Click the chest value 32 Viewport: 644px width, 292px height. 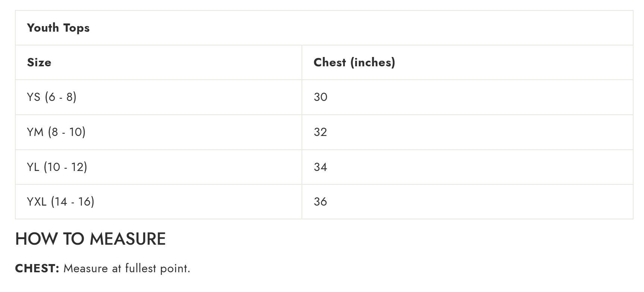point(321,132)
